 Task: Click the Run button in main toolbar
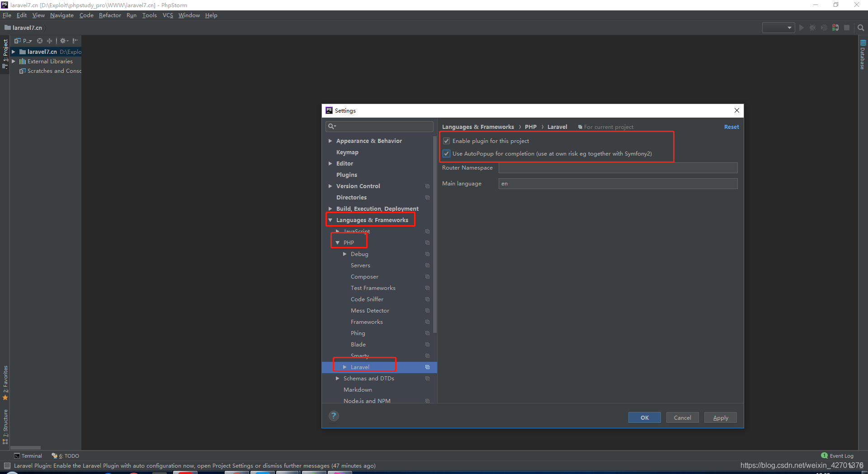802,28
